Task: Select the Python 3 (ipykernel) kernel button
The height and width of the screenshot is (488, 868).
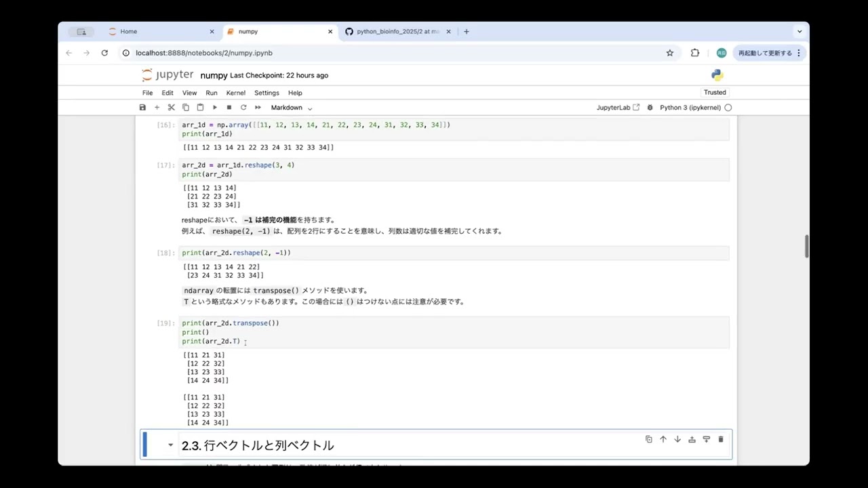Action: [689, 108]
